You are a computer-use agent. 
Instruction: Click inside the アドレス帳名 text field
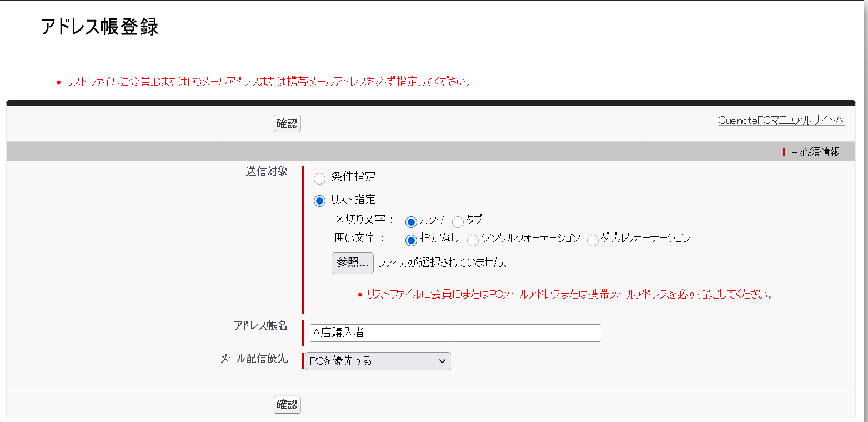tap(455, 332)
